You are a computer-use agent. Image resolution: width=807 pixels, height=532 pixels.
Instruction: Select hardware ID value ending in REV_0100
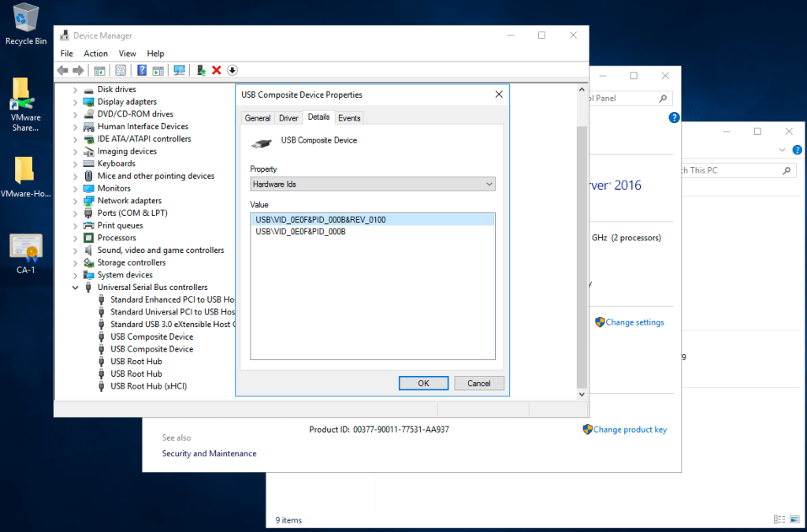pos(321,220)
